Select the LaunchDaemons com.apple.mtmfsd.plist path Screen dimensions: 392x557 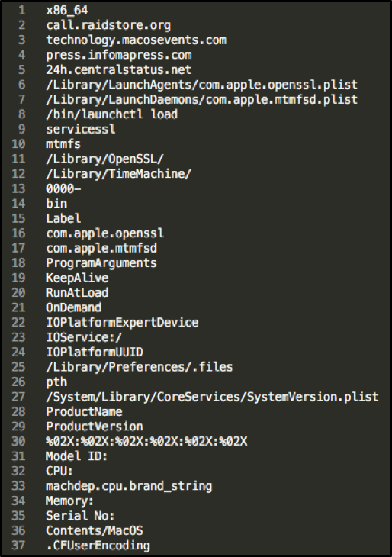coord(201,99)
